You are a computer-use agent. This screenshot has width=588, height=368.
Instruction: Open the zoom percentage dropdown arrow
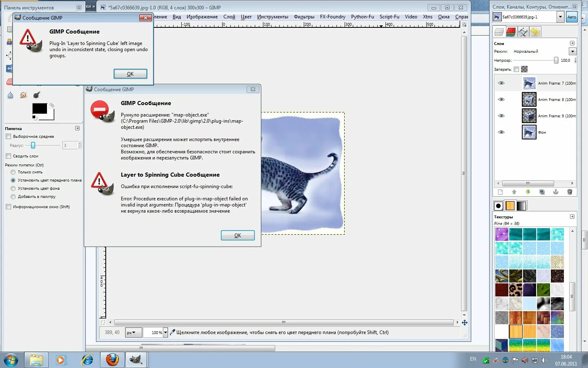pyautogui.click(x=165, y=332)
